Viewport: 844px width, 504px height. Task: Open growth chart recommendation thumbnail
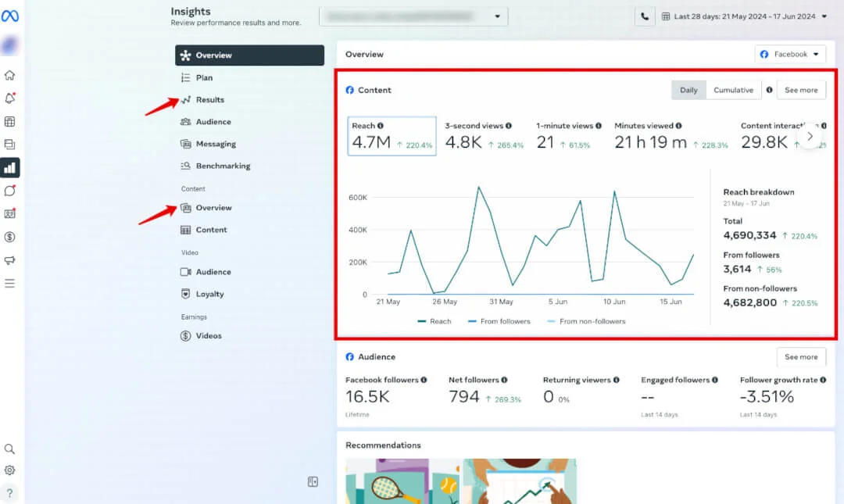[x=520, y=481]
